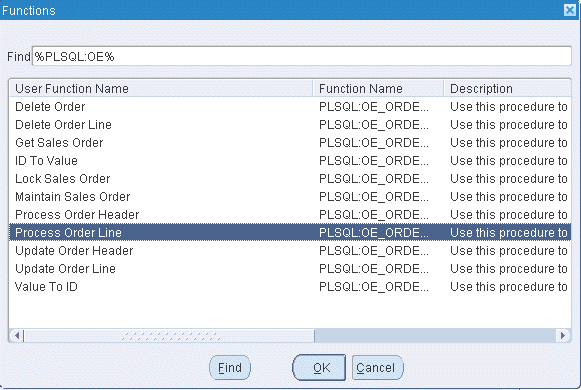
Task: Click description cell of ID To Value
Action: (x=509, y=161)
